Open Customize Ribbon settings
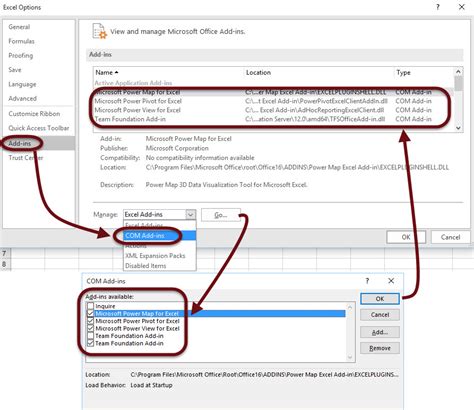 34,114
